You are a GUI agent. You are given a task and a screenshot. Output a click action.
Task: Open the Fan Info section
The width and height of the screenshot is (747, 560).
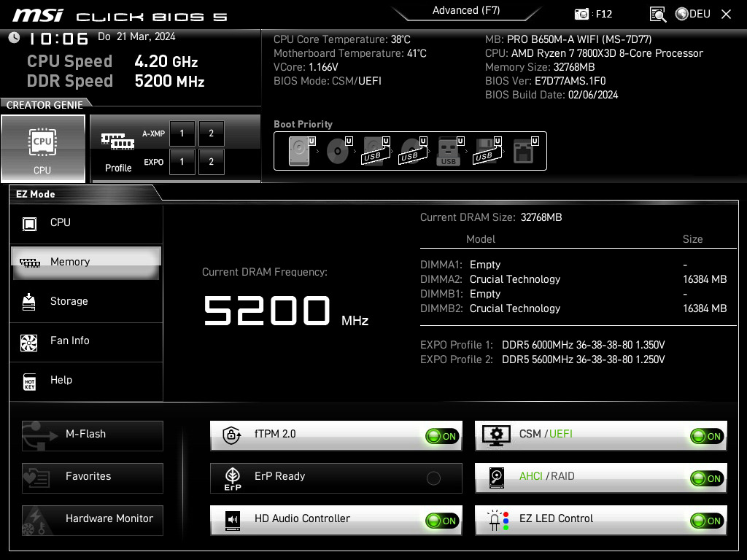tap(86, 341)
